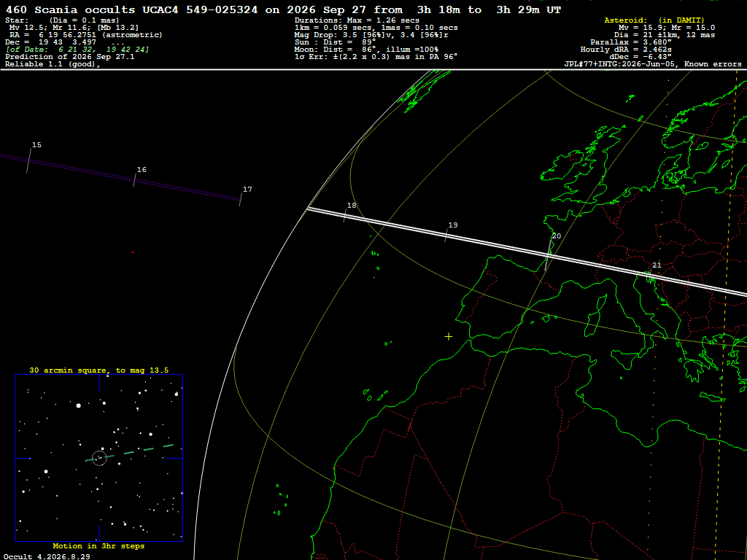Click the orange dashed vertical line at right
This screenshot has height=560, width=747.
(x=725, y=314)
